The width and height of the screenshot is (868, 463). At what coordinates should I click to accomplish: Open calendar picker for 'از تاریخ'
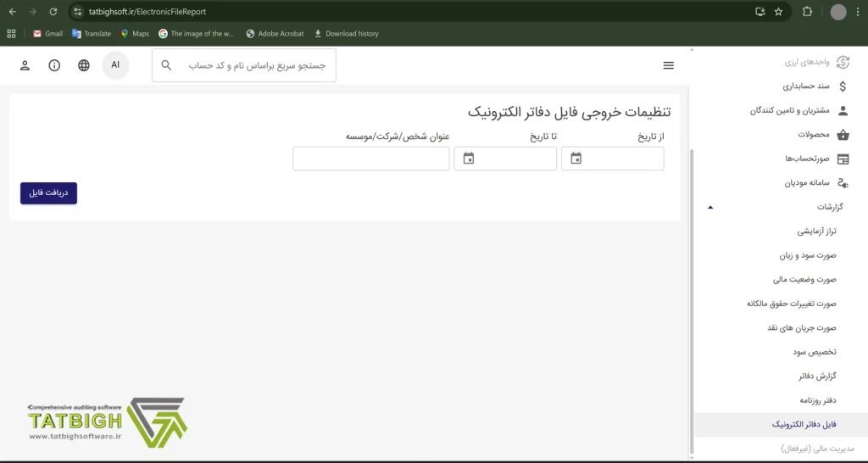(x=576, y=159)
